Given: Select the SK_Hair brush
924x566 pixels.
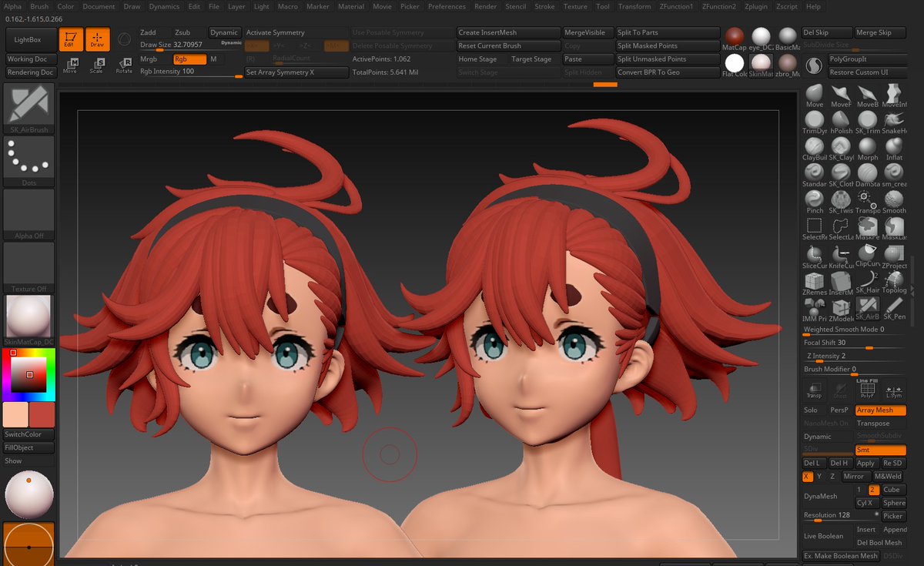Looking at the screenshot, I should 867,283.
